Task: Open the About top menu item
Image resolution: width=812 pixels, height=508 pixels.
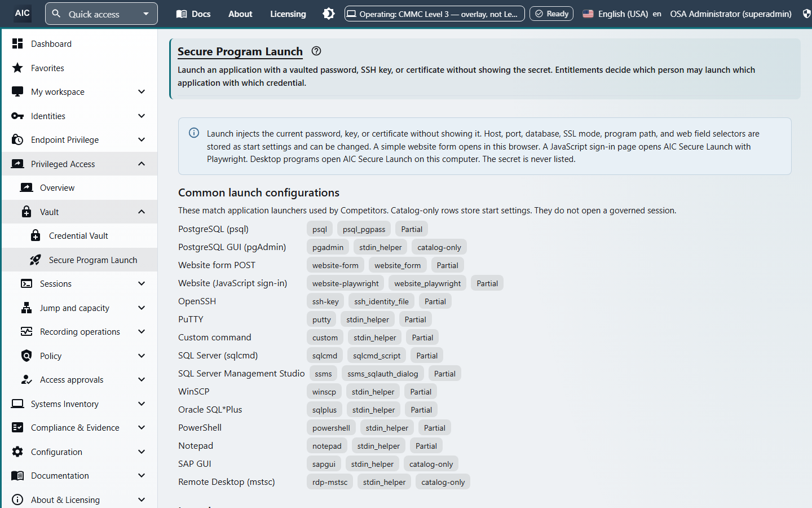Action: (x=240, y=14)
